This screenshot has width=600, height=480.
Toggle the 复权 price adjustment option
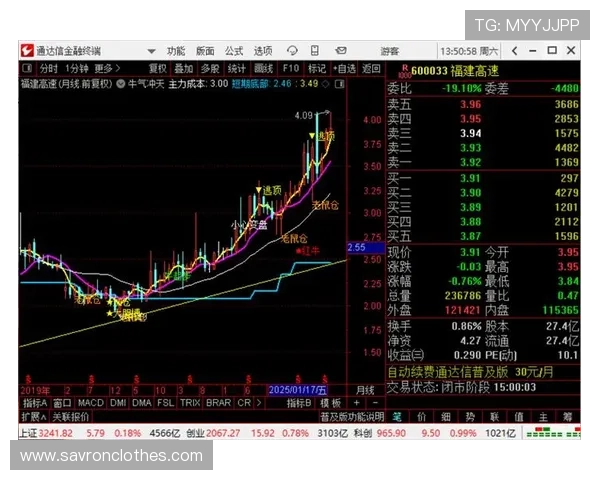tap(157, 69)
